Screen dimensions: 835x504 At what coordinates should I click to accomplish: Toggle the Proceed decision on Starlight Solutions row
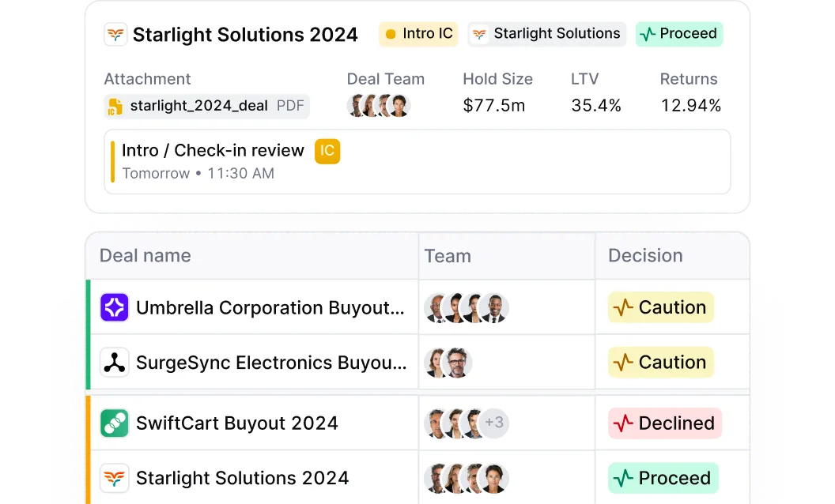663,478
